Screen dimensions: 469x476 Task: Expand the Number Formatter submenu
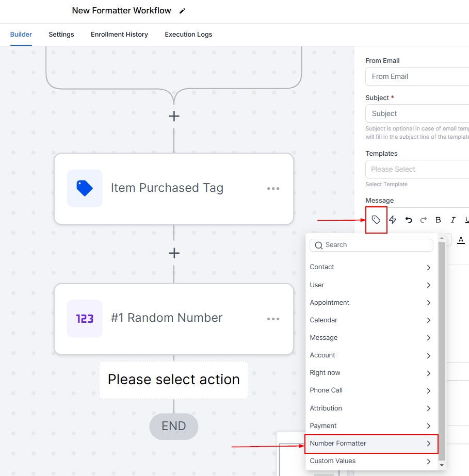pyautogui.click(x=371, y=444)
